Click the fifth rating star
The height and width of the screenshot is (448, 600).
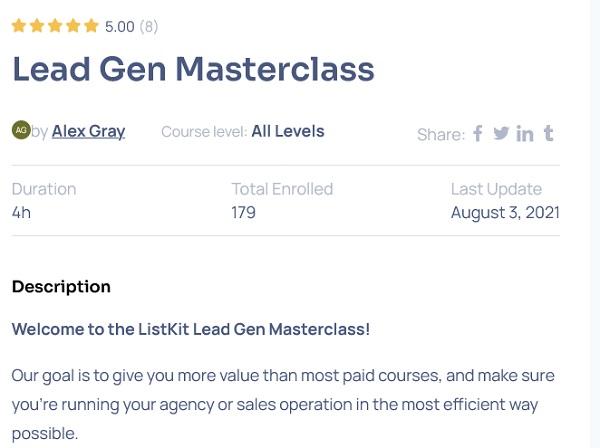(91, 27)
